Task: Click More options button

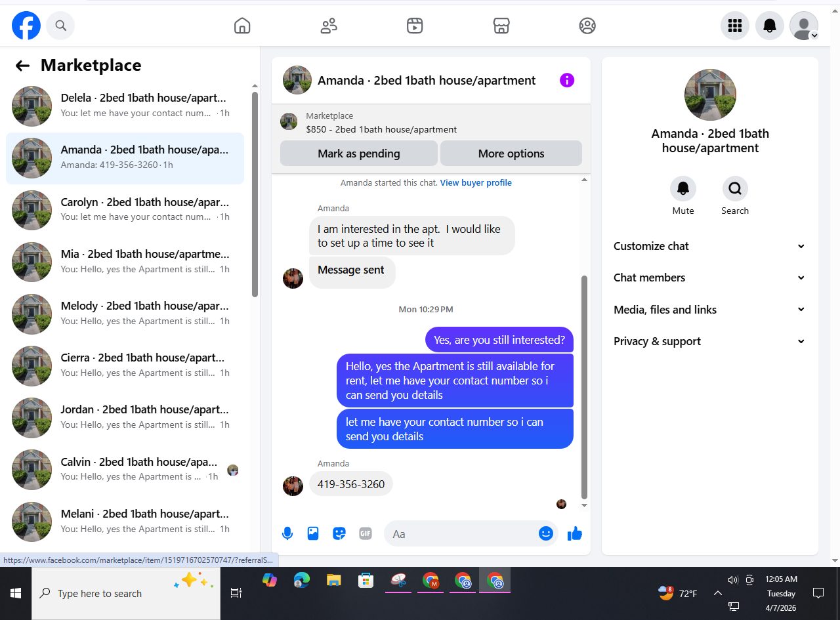Action: tap(511, 154)
